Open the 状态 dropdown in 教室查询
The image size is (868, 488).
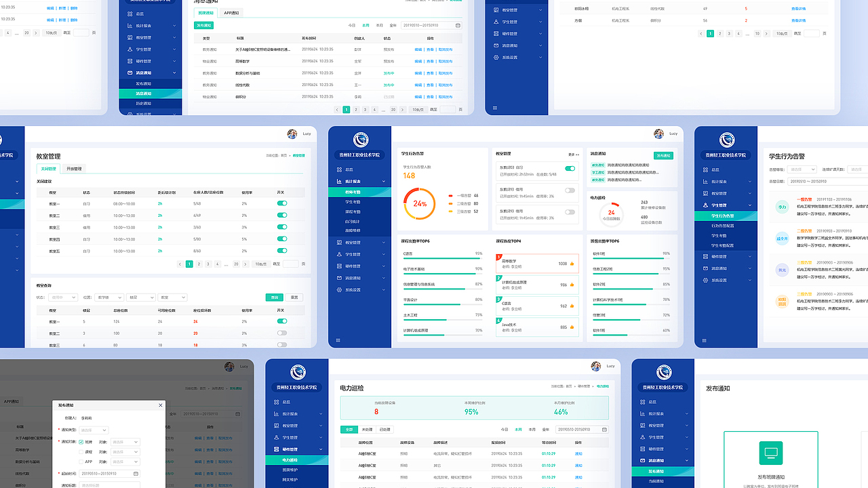click(x=63, y=297)
